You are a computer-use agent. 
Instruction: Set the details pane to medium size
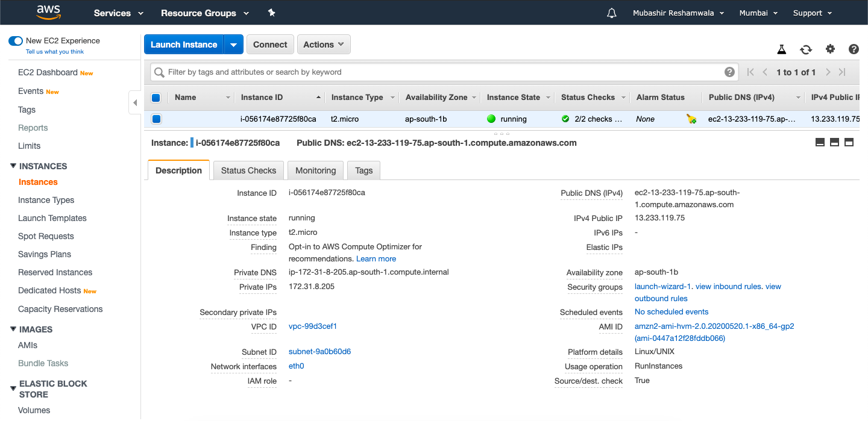tap(834, 142)
